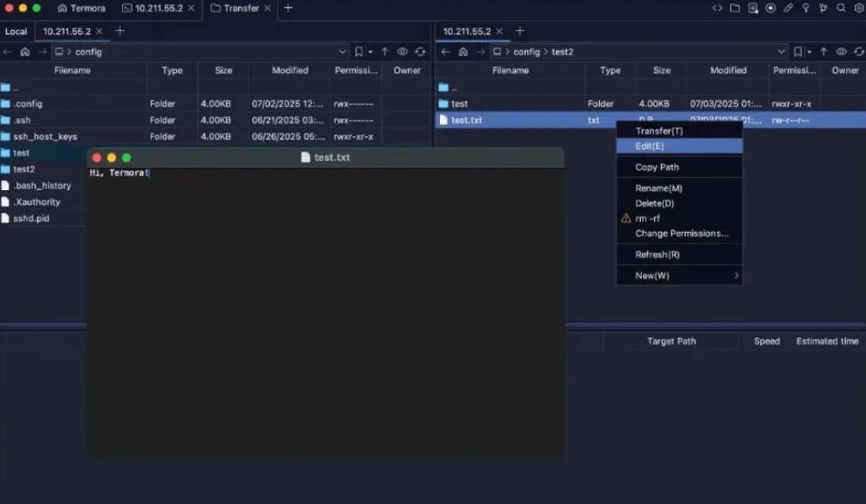Close the 10.211.55.2 top terminal tab
The height and width of the screenshot is (504, 866).
click(x=191, y=8)
